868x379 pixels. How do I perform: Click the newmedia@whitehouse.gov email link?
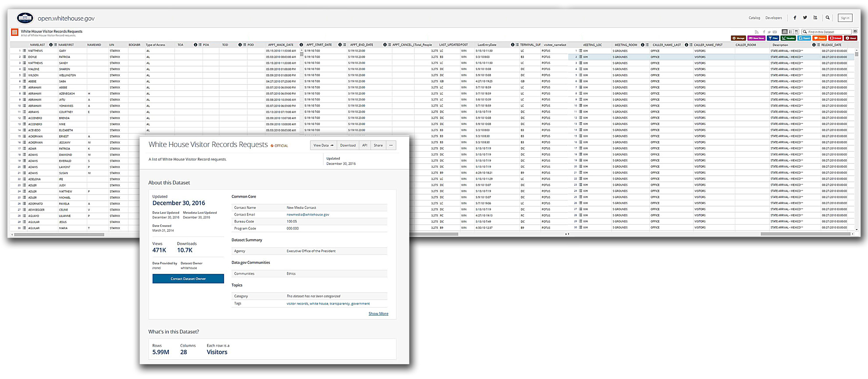[308, 215]
